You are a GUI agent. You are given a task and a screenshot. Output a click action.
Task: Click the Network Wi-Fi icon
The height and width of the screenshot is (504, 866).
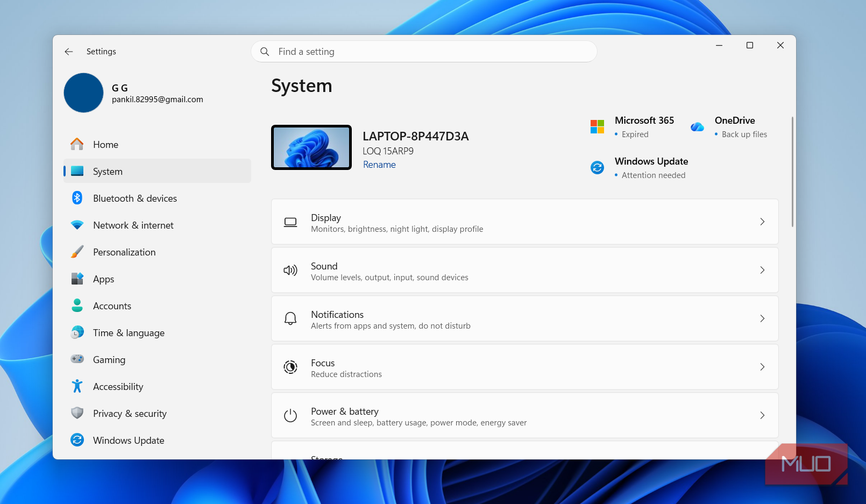[77, 225]
